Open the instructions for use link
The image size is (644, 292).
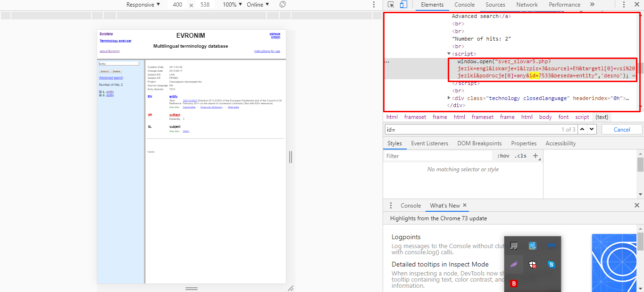(x=267, y=51)
